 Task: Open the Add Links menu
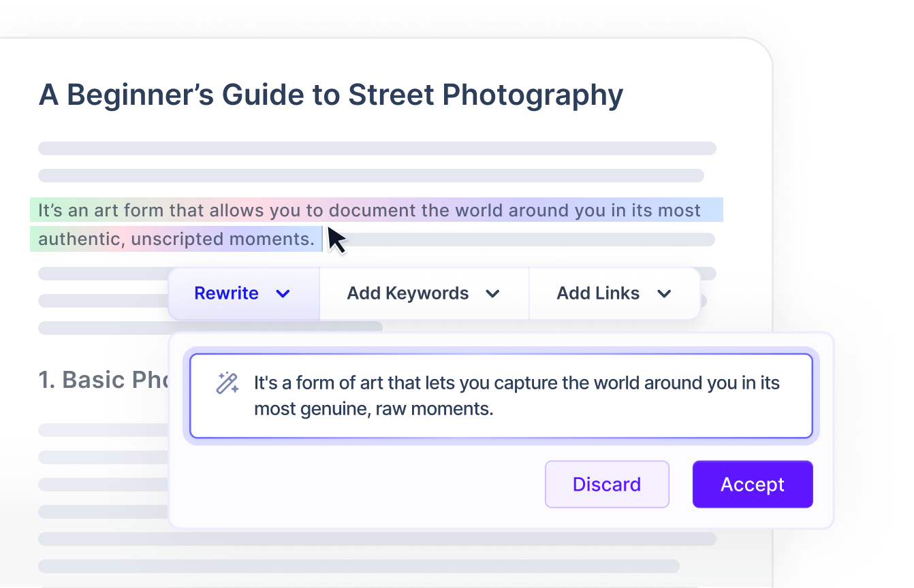(614, 293)
